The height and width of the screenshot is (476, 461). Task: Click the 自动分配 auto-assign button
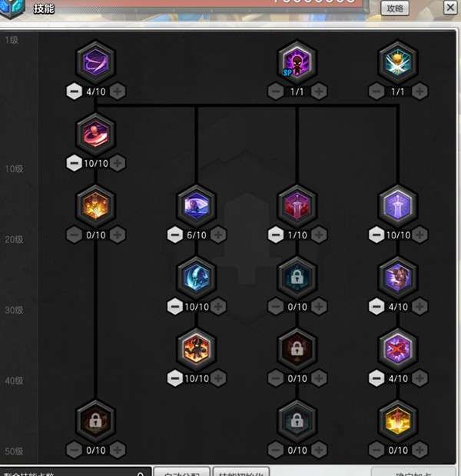pos(182,471)
